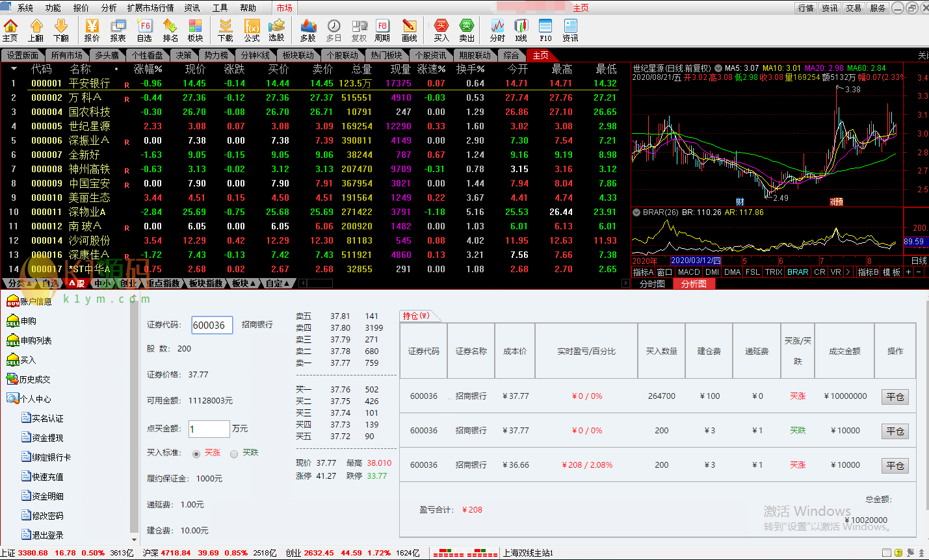This screenshot has height=560, width=929.
Task: Open the 选股 stock picker icon
Action: tap(277, 30)
